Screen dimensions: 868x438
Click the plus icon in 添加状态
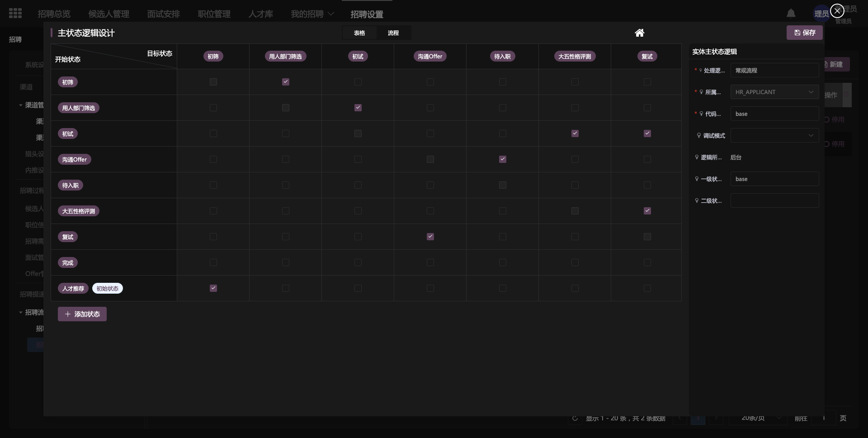[68, 314]
